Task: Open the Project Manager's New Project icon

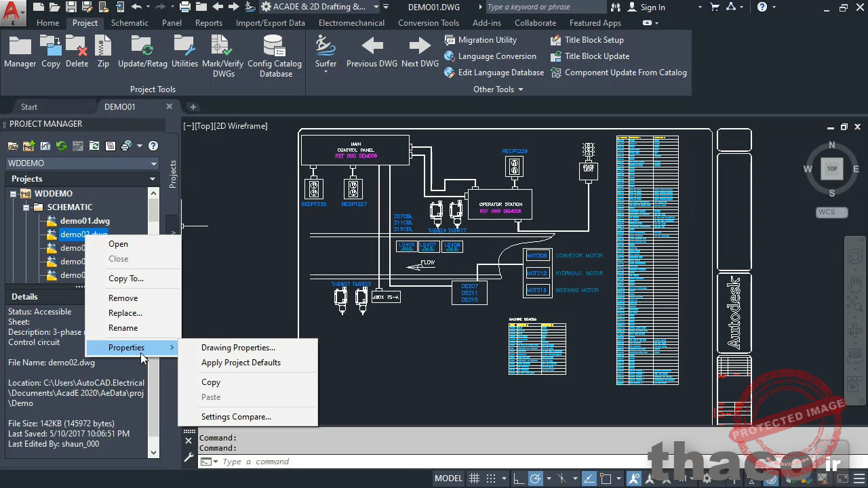Action: click(28, 146)
